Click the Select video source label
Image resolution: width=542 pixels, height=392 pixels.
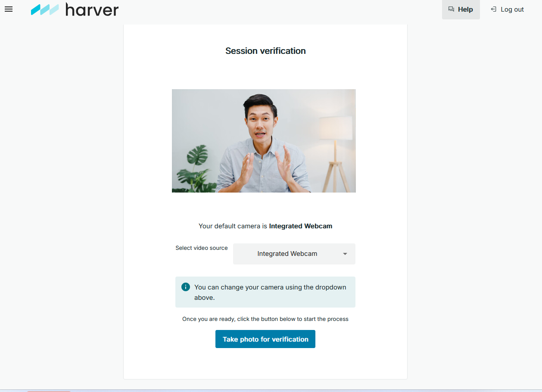pyautogui.click(x=201, y=248)
